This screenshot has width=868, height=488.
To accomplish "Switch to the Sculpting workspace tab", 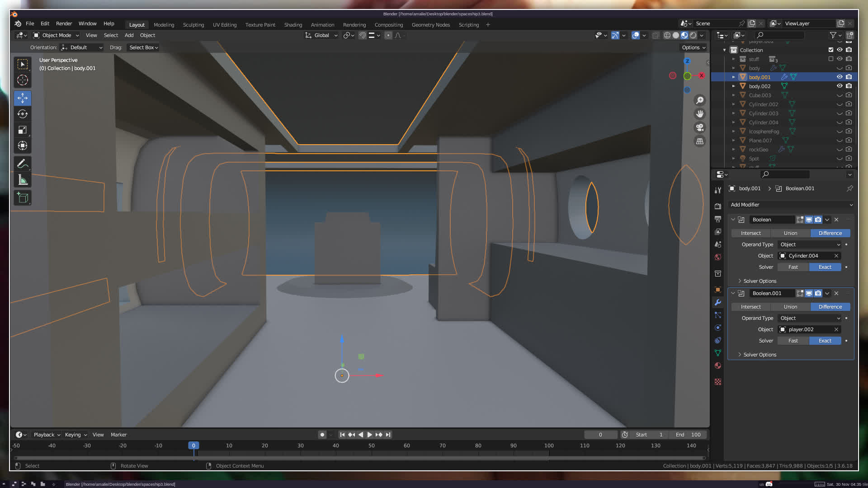I will tap(193, 25).
